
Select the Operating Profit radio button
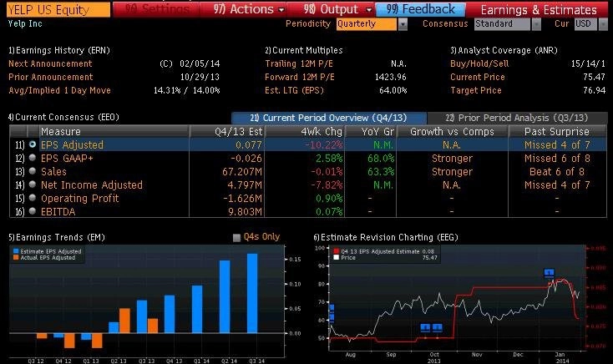[33, 198]
